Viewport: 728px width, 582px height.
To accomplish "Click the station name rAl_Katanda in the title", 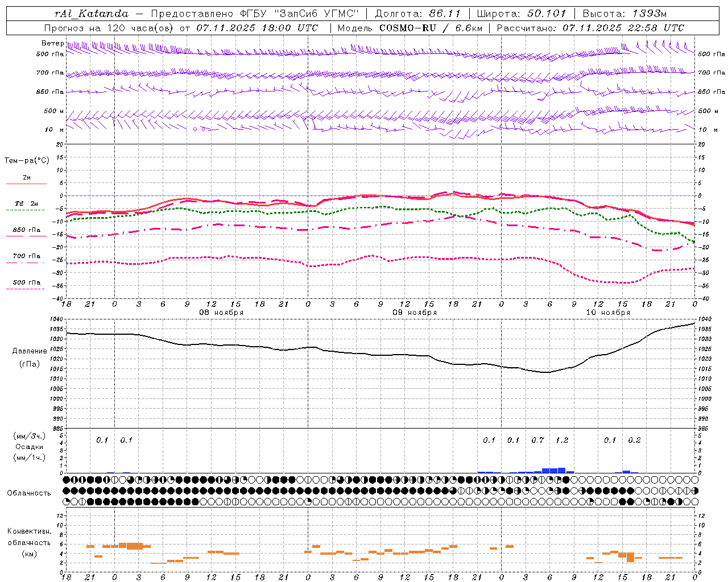I will tap(92, 14).
